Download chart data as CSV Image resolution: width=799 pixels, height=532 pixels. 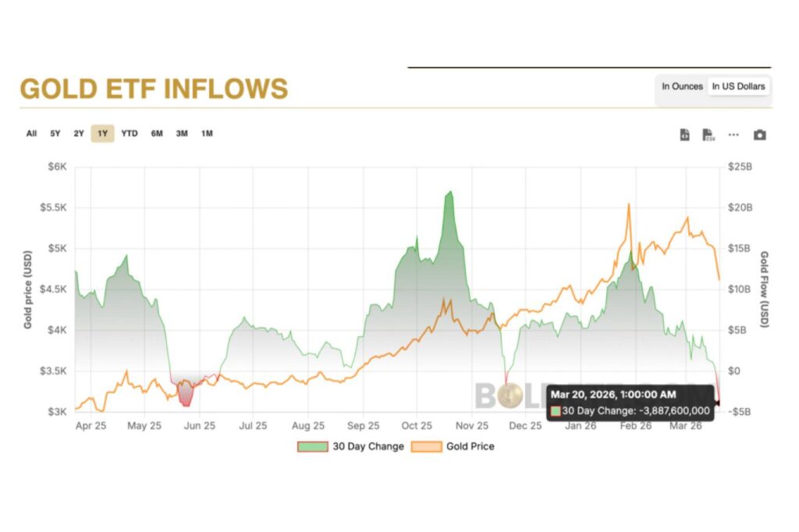point(708,135)
